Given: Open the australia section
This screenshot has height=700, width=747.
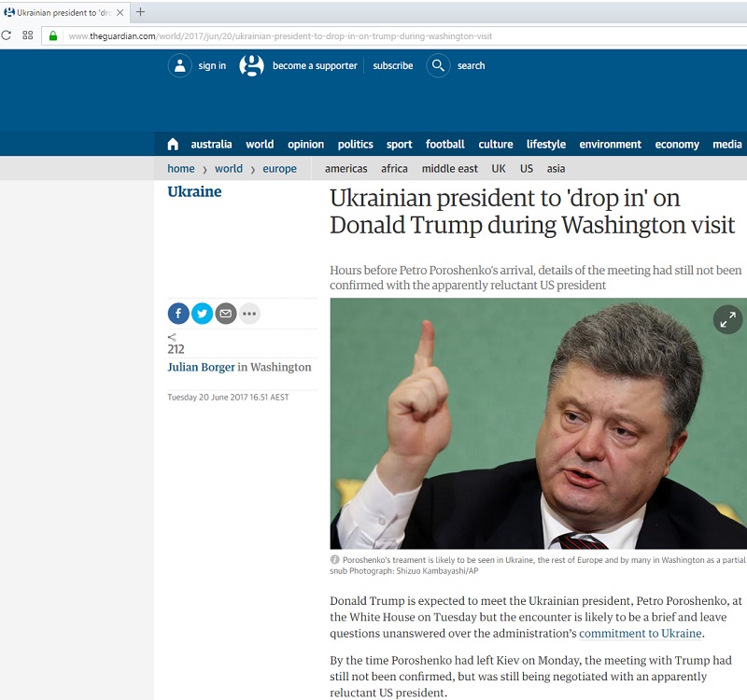Looking at the screenshot, I should tap(212, 145).
